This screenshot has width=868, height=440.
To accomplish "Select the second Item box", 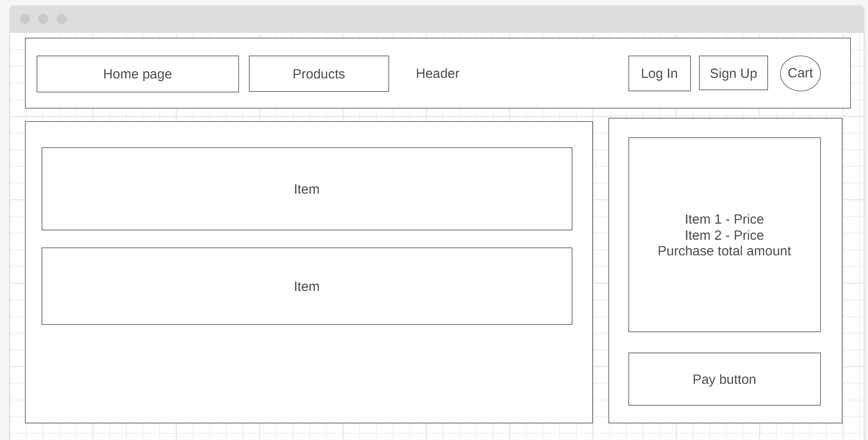I will [307, 286].
